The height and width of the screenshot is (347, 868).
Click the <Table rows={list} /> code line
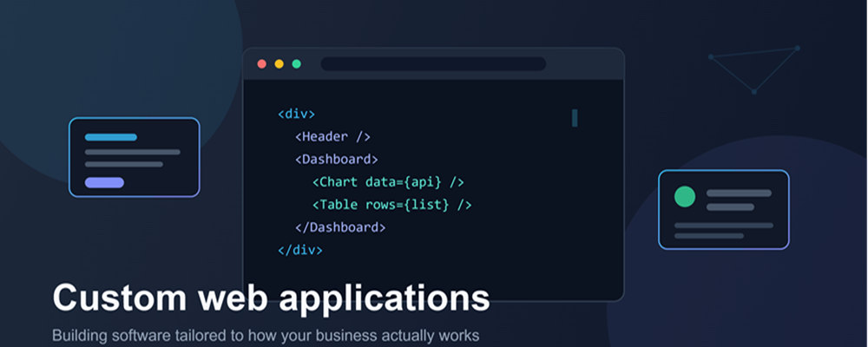pyautogui.click(x=392, y=205)
